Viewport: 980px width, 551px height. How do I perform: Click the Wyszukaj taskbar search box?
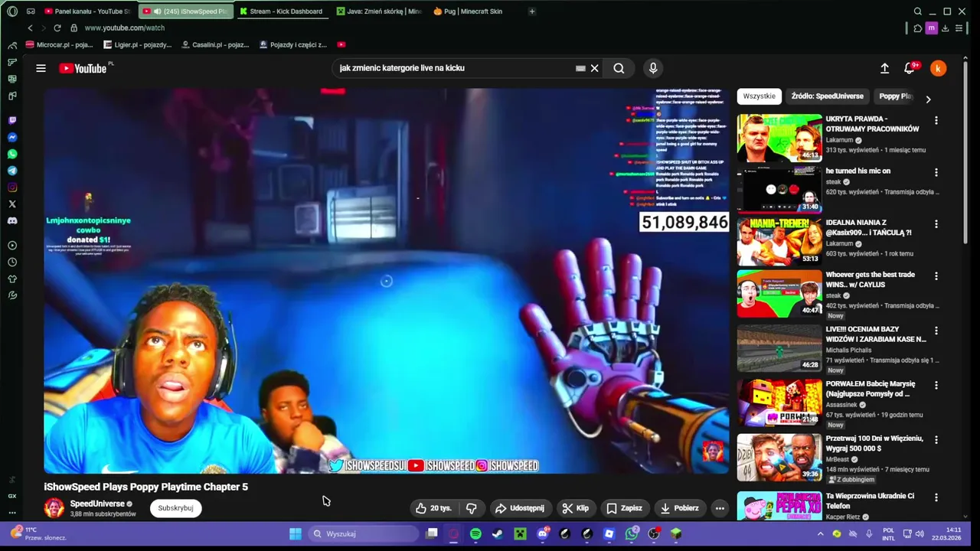point(364,533)
